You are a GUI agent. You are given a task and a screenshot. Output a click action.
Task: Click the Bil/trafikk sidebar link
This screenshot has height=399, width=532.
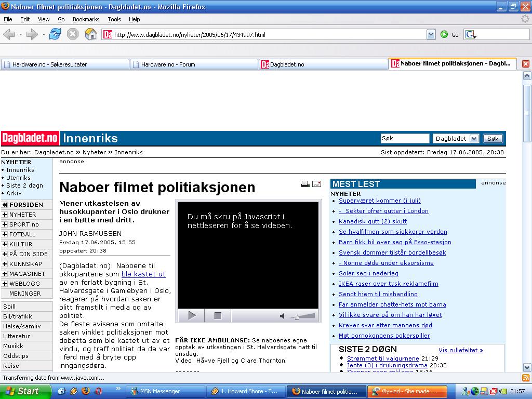pyautogui.click(x=18, y=316)
